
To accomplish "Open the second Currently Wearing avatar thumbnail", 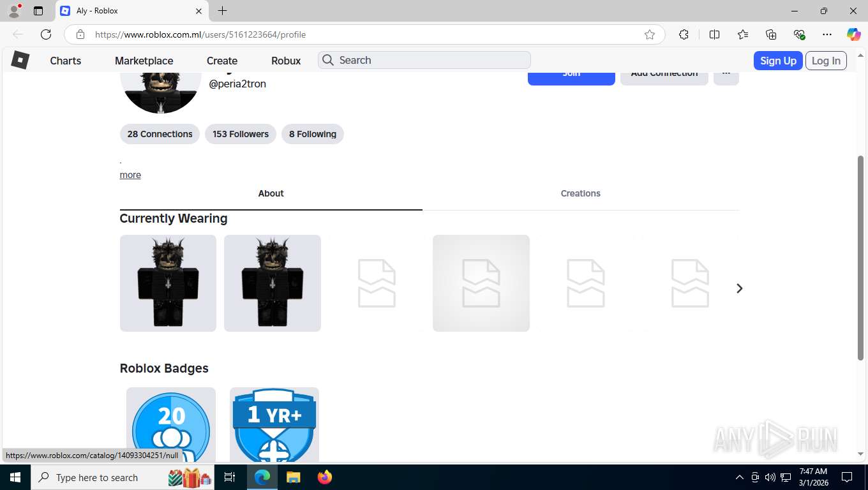I will coord(273,283).
